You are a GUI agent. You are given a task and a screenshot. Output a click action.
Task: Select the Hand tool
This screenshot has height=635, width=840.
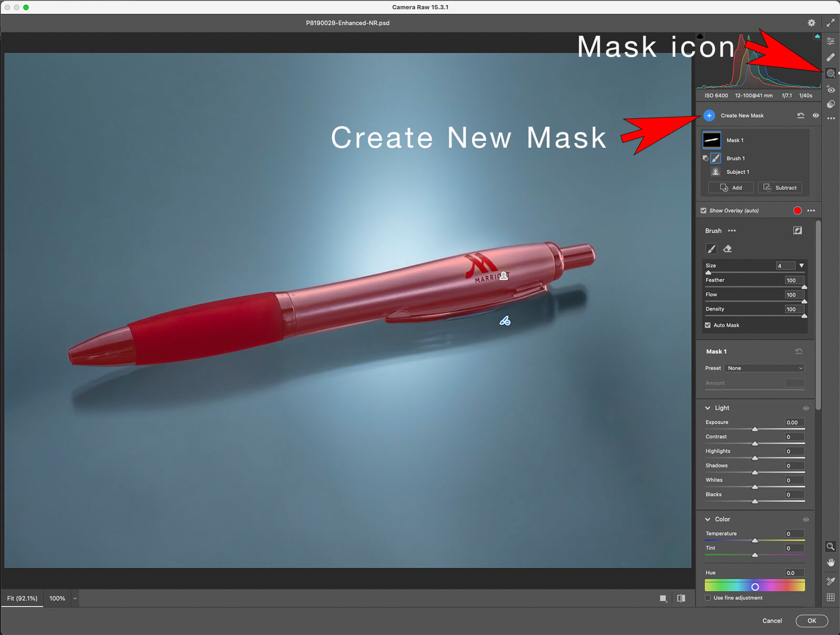[x=831, y=562]
